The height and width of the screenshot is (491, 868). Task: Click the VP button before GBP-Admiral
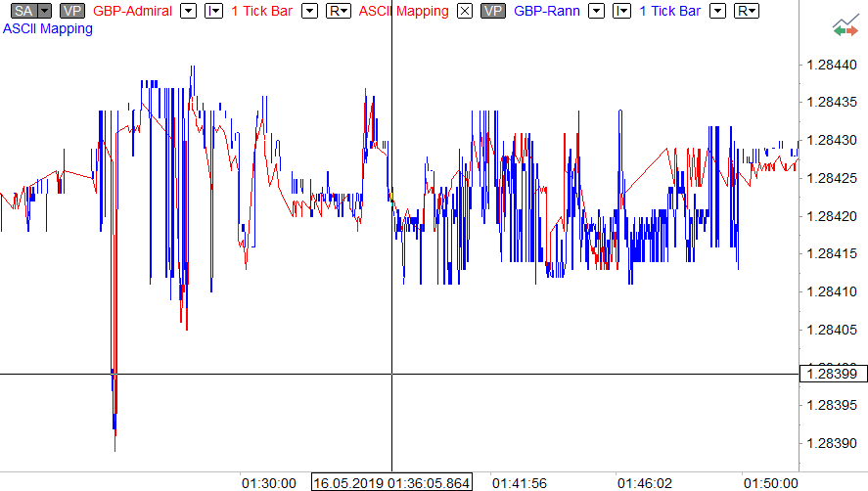pyautogui.click(x=72, y=11)
